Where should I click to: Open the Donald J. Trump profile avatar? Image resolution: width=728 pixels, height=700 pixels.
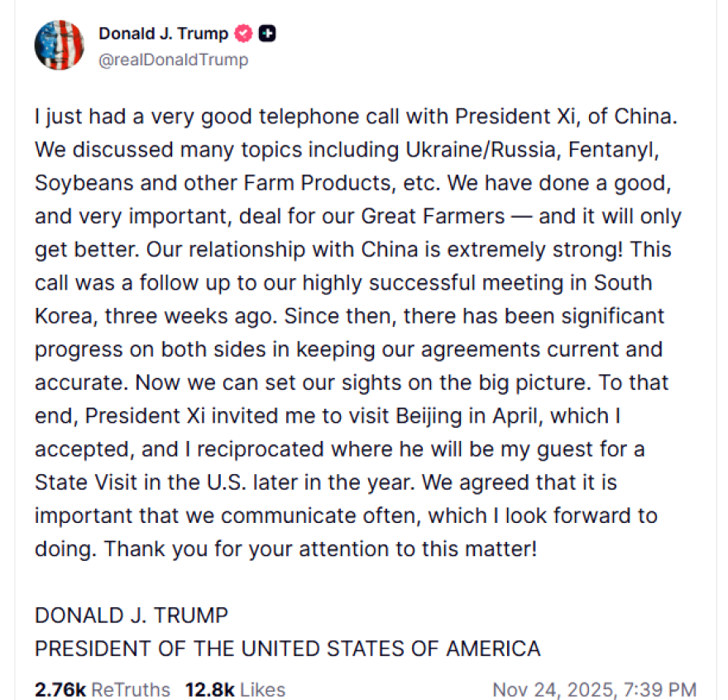pyautogui.click(x=59, y=45)
